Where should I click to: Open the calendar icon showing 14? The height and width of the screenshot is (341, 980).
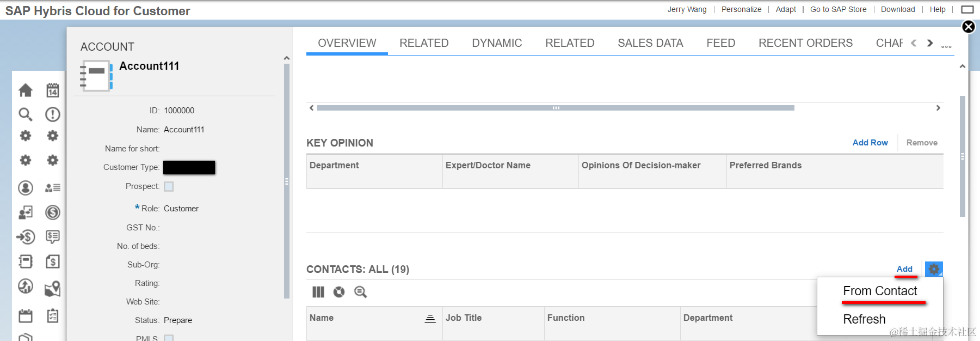click(x=53, y=90)
